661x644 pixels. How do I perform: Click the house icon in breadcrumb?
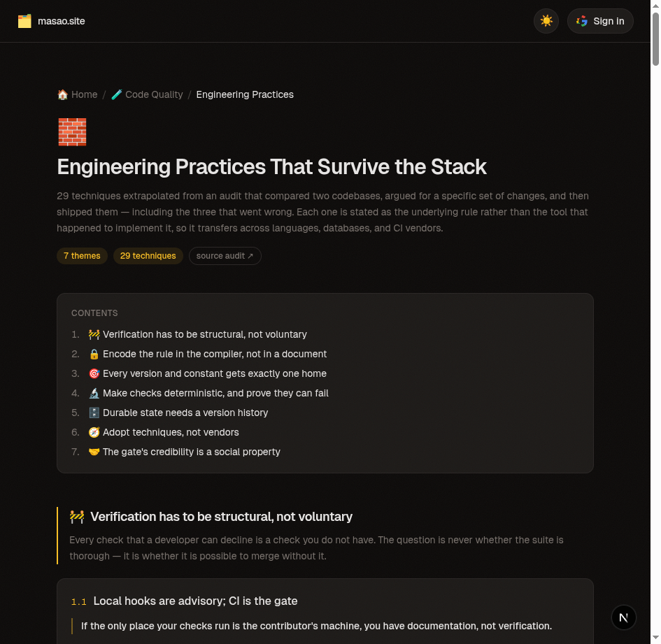tap(62, 94)
